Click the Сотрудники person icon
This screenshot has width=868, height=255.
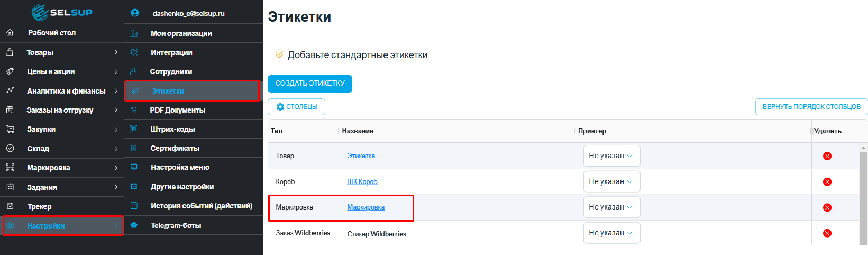134,71
